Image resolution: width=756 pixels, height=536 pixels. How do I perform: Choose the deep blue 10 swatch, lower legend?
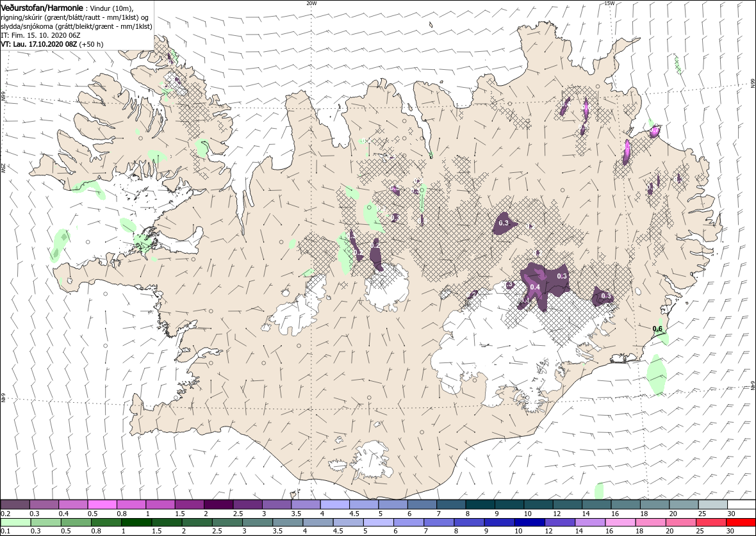(529, 523)
